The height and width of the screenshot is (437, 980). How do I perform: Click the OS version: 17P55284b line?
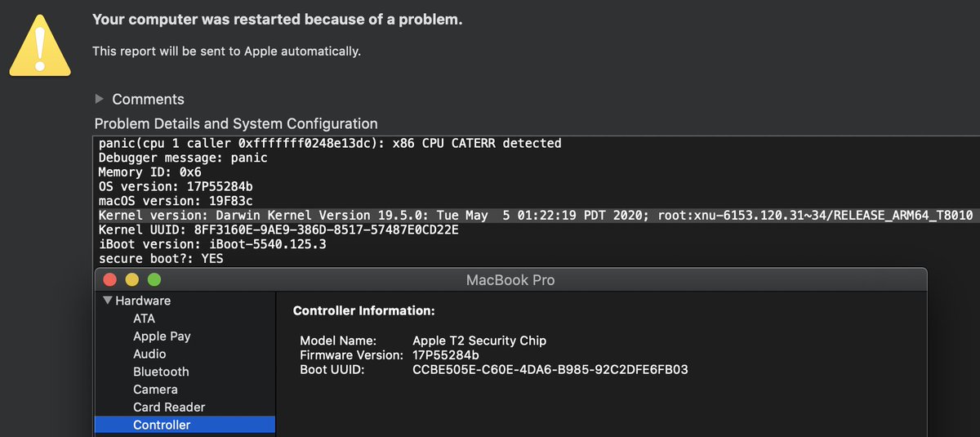[x=176, y=186]
